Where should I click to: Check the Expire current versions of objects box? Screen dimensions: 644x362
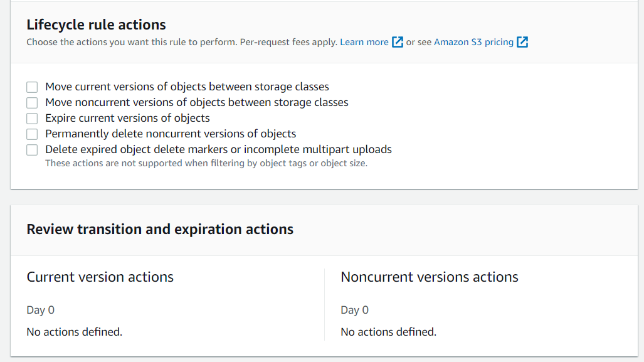[x=32, y=119]
